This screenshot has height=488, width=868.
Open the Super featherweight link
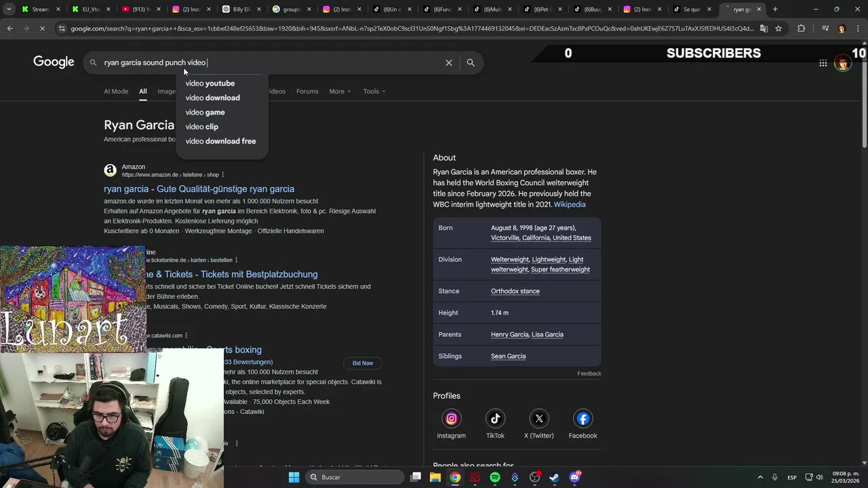point(560,270)
